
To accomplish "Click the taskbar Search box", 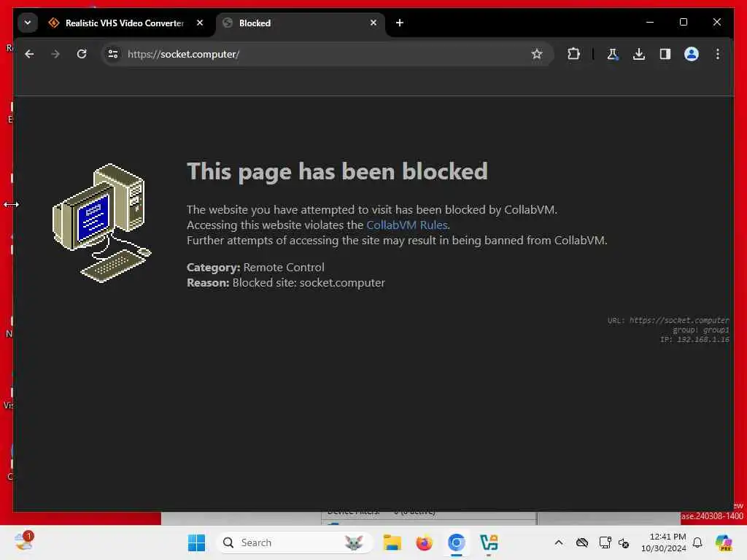I will click(x=295, y=542).
